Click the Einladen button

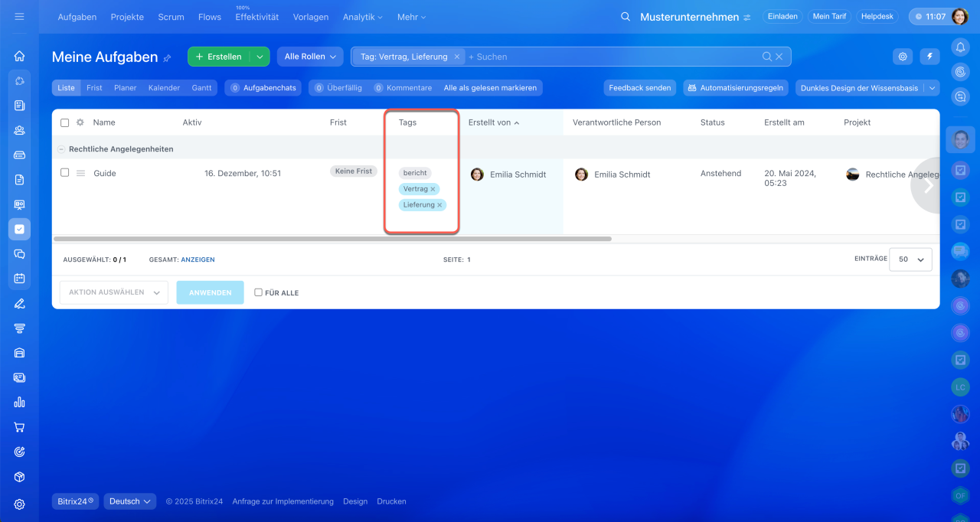[x=782, y=16]
